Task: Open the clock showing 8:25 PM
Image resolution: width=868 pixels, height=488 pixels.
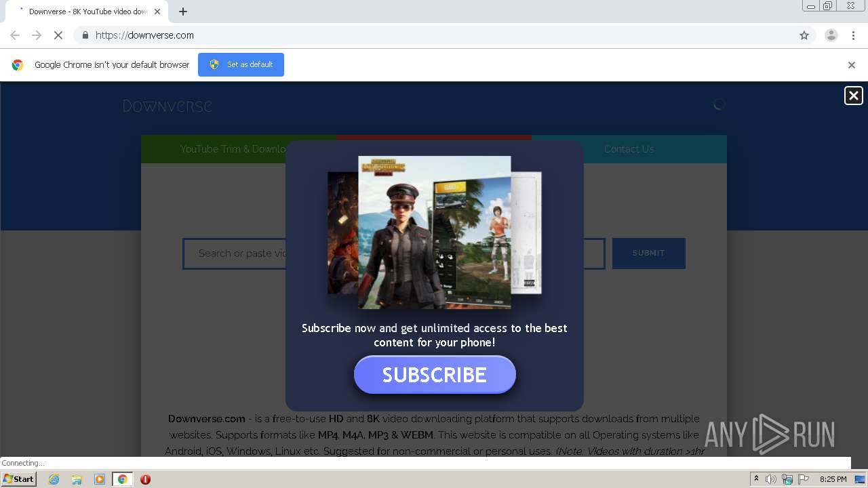Action: click(833, 479)
